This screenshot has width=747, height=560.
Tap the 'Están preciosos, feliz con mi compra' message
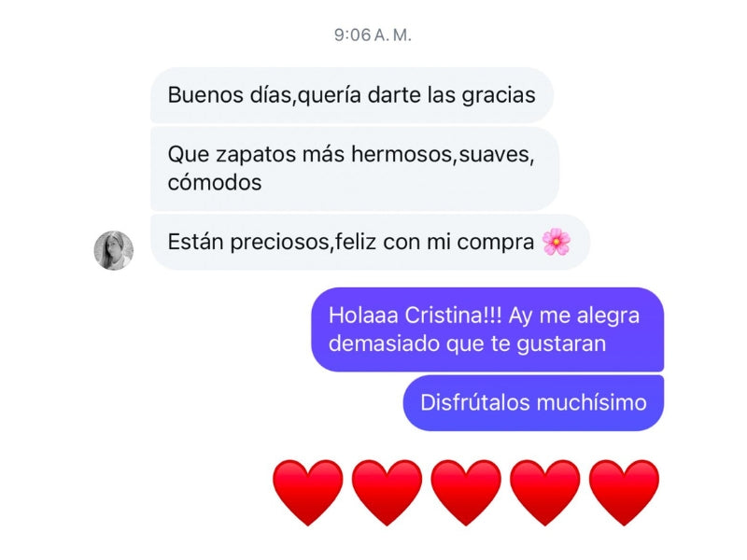click(x=370, y=243)
